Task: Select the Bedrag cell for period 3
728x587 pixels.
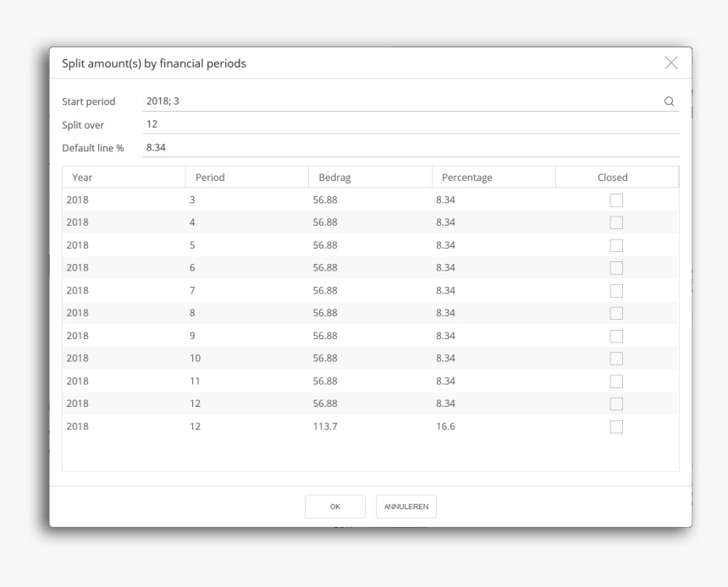Action: click(x=370, y=200)
